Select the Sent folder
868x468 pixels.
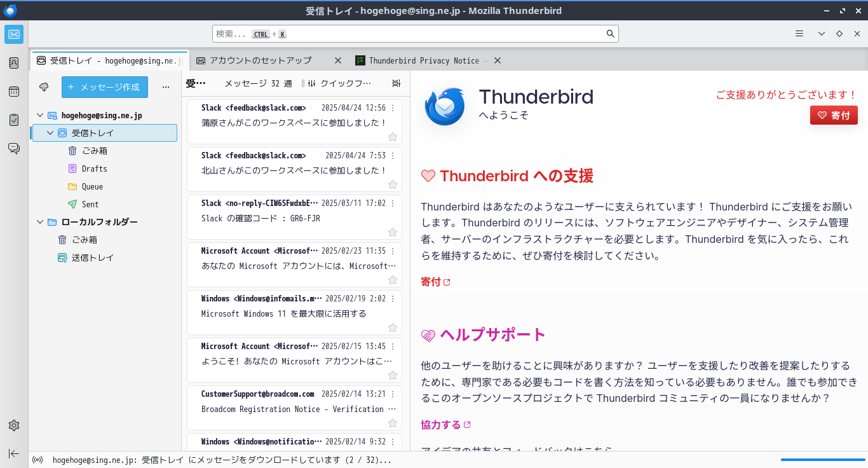(105, 204)
